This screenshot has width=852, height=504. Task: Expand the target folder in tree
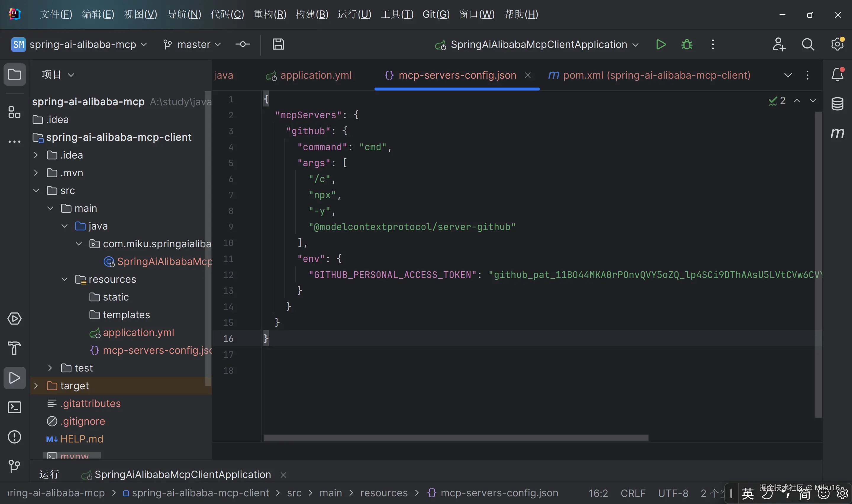[36, 386]
